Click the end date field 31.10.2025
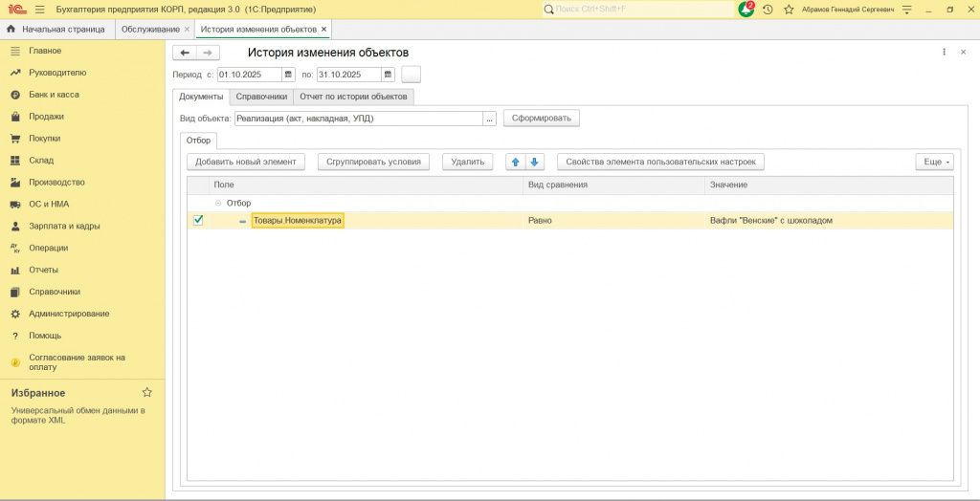 pos(349,75)
